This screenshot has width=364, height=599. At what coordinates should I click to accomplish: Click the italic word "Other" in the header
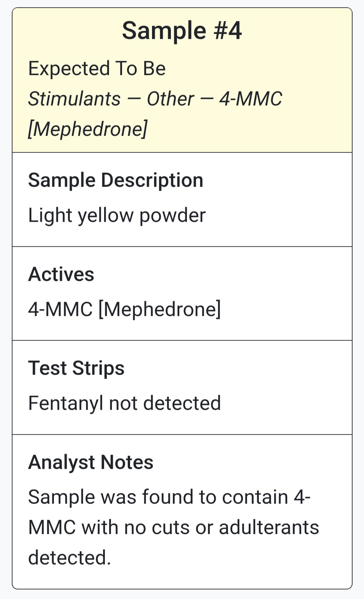point(170,99)
